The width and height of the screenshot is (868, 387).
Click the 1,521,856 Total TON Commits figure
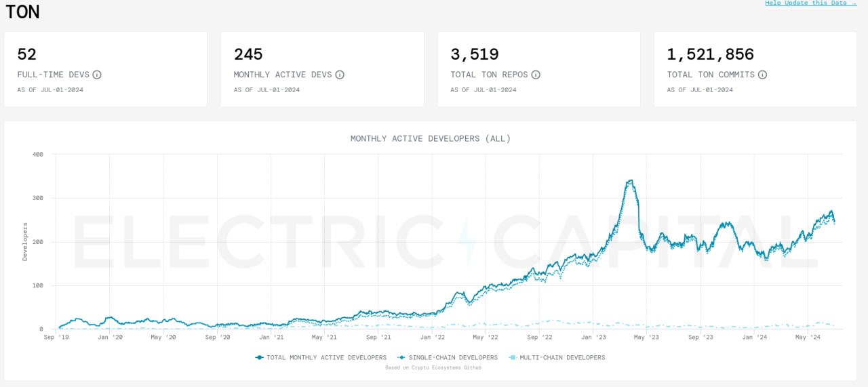[x=710, y=54]
